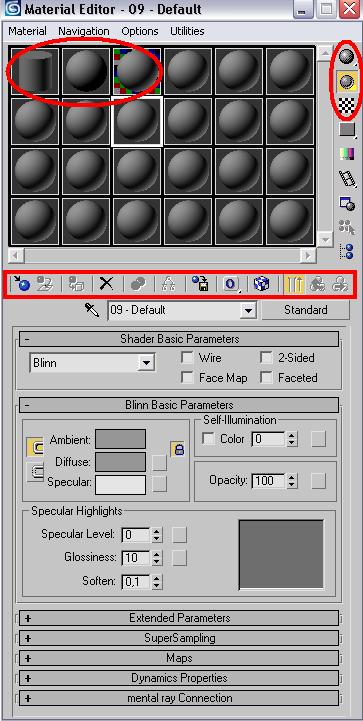Open the Ambient color swatch

click(121, 439)
